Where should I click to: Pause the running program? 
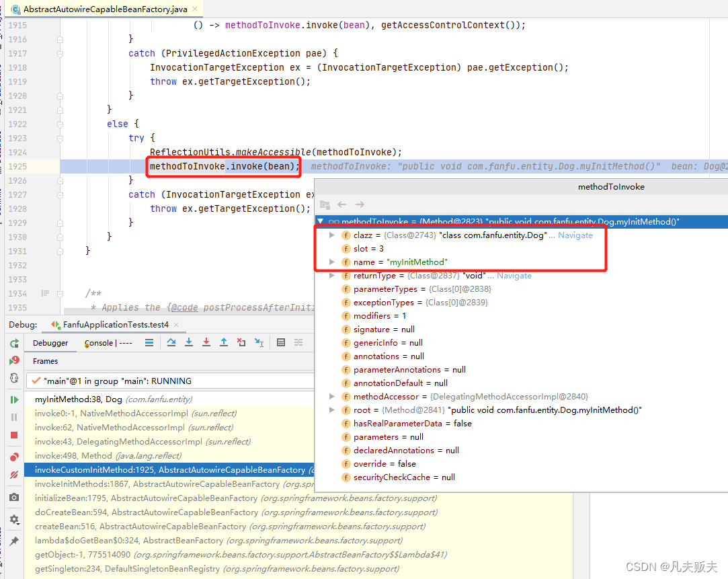tap(14, 418)
